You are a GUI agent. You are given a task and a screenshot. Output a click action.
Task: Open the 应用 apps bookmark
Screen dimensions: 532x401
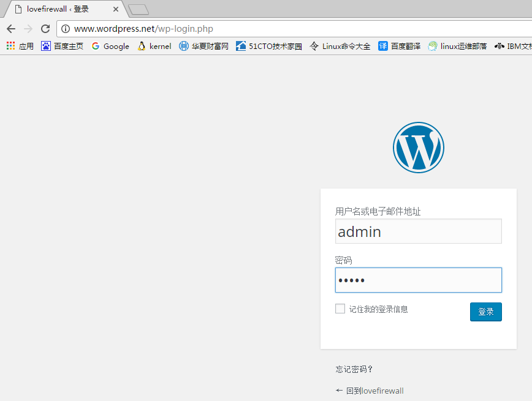(20, 46)
